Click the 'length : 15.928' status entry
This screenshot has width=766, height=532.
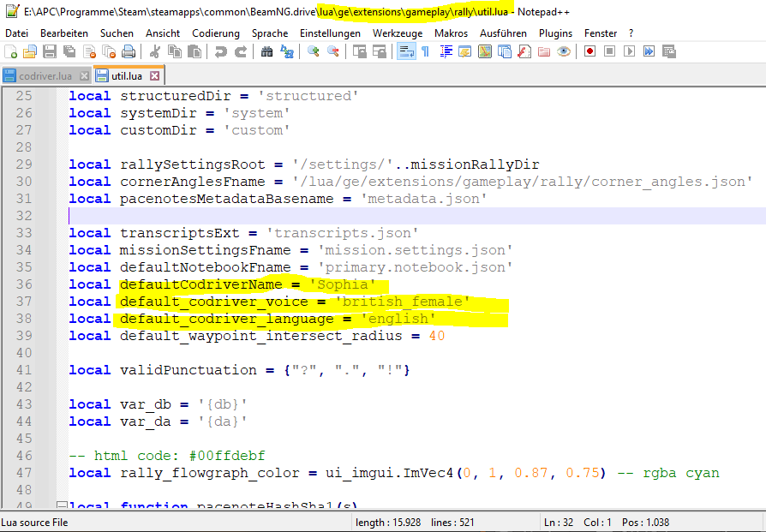click(388, 523)
